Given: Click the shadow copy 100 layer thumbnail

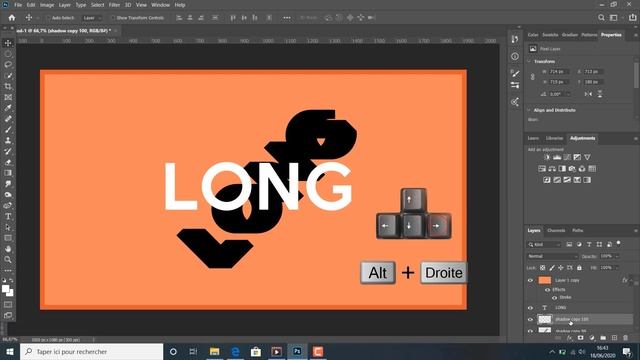Looking at the screenshot, I should 544,320.
